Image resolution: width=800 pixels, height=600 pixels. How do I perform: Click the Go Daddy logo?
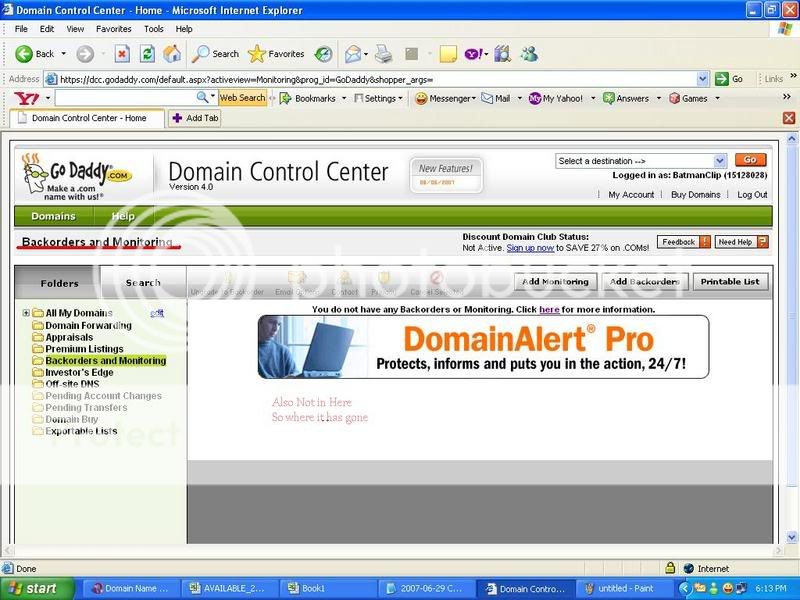(x=77, y=177)
